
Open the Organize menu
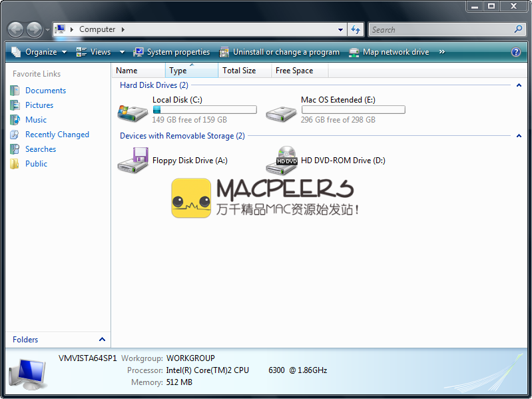39,52
